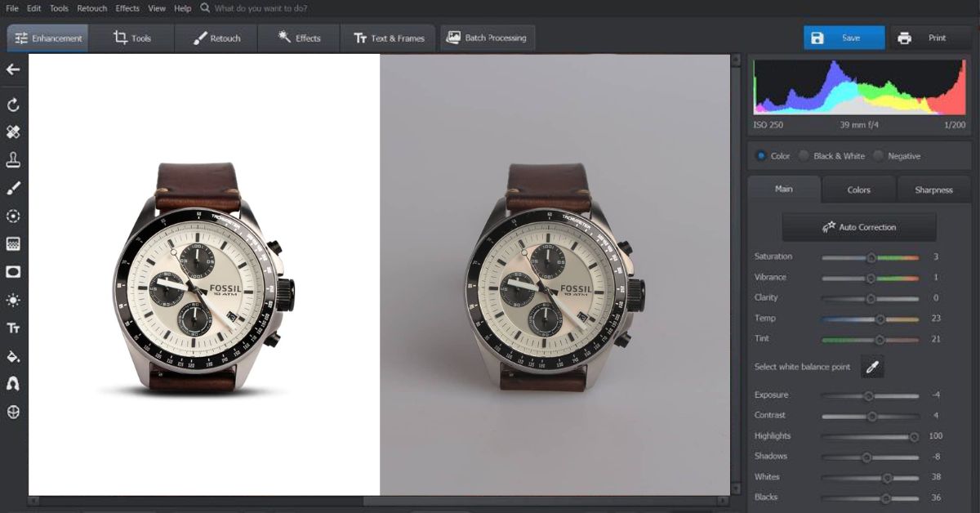The image size is (980, 513).
Task: Switch to the Enhancement tab
Action: (x=48, y=38)
